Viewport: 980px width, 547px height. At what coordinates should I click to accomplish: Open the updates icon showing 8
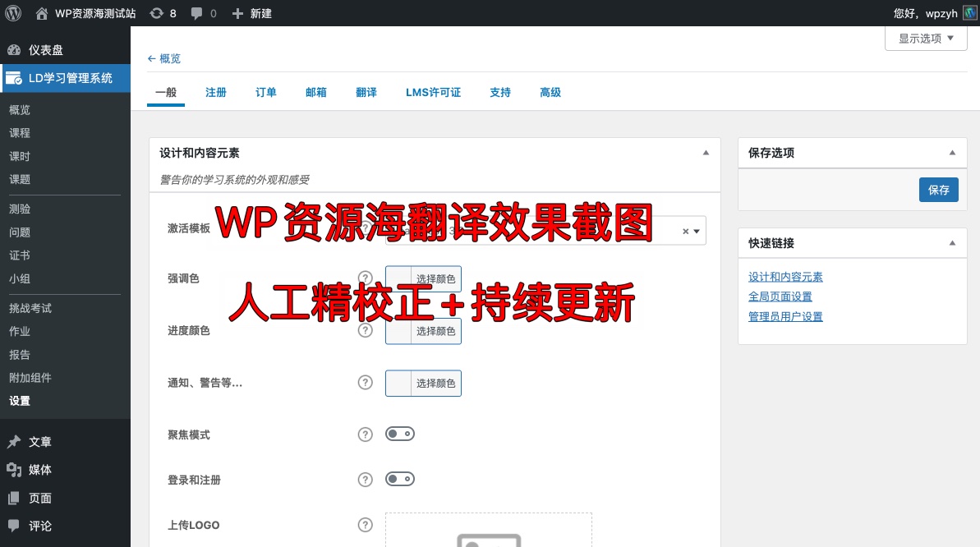156,13
